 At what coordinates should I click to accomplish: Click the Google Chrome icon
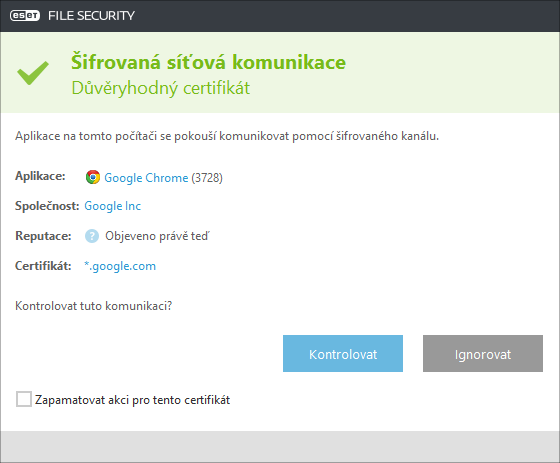(x=93, y=177)
